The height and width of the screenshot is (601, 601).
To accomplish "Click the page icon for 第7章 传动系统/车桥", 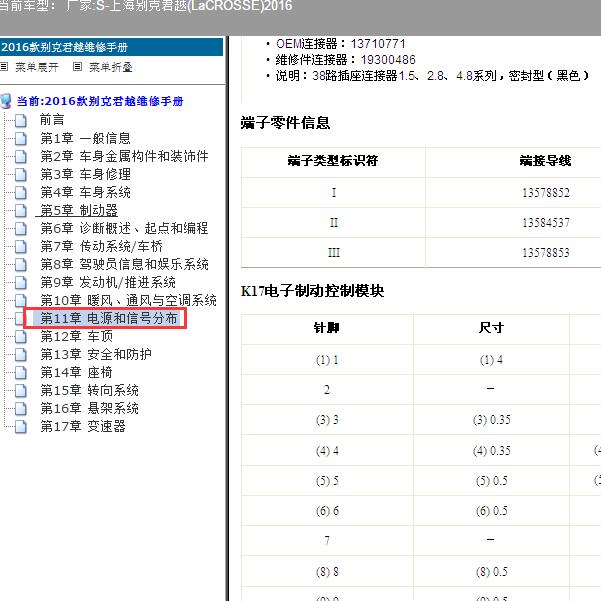I will [21, 246].
